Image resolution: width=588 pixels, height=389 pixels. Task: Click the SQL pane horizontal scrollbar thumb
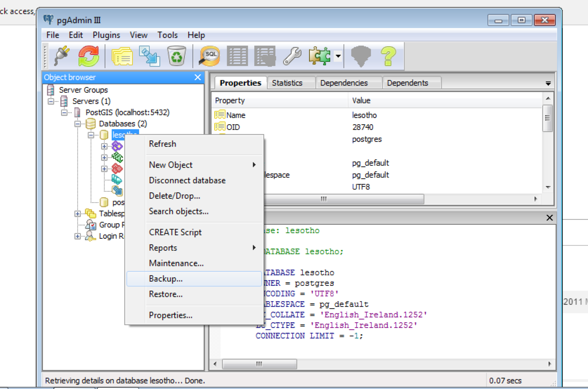click(260, 364)
